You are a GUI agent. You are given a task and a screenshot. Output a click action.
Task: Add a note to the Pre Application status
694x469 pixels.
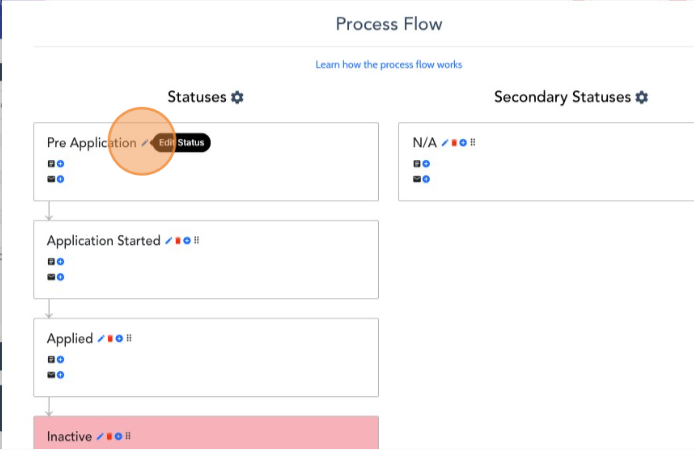[60, 163]
